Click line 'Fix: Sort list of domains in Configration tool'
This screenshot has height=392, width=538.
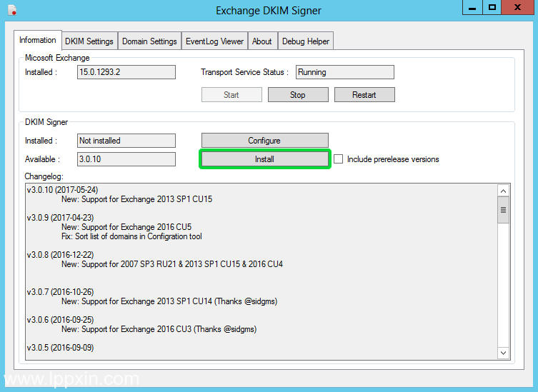pos(131,236)
